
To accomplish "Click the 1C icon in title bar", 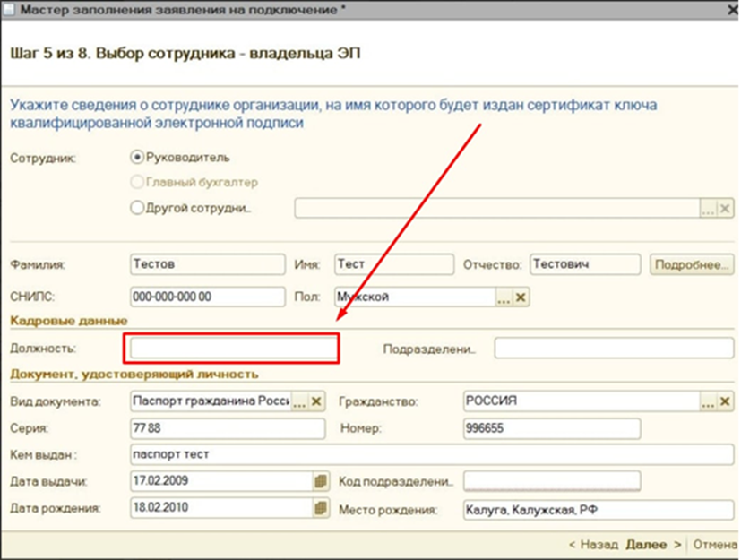I will tap(10, 10).
